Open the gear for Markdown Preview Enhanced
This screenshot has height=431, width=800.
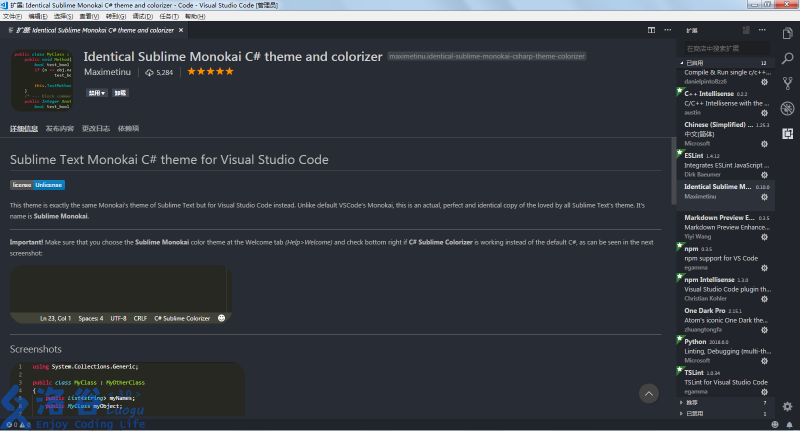tap(764, 237)
